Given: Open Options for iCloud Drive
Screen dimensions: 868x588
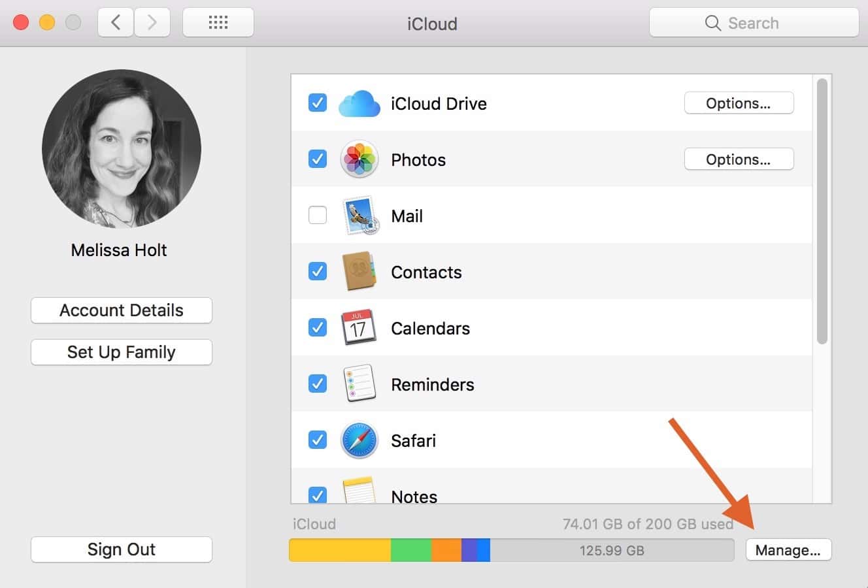Looking at the screenshot, I should pos(739,103).
